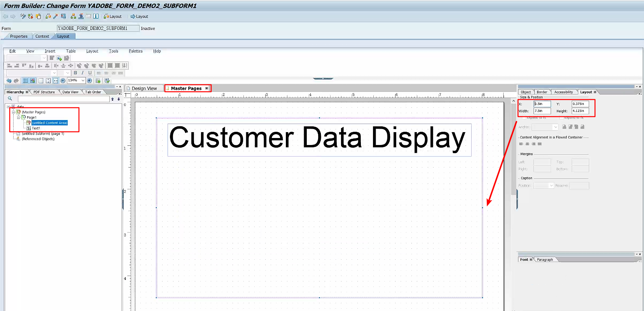Toggle Italic formatting
This screenshot has width=644, height=311.
pos(82,73)
